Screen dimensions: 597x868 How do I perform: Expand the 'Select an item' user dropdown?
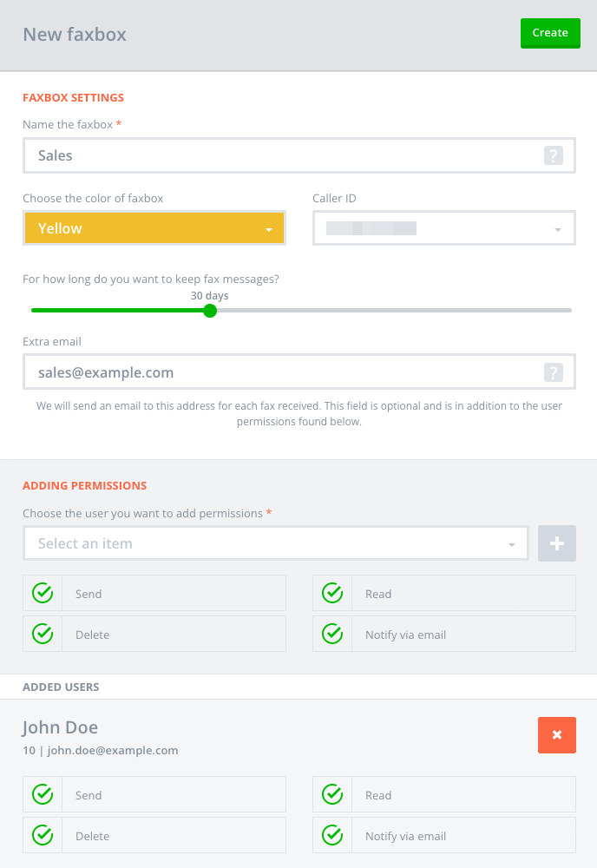276,543
